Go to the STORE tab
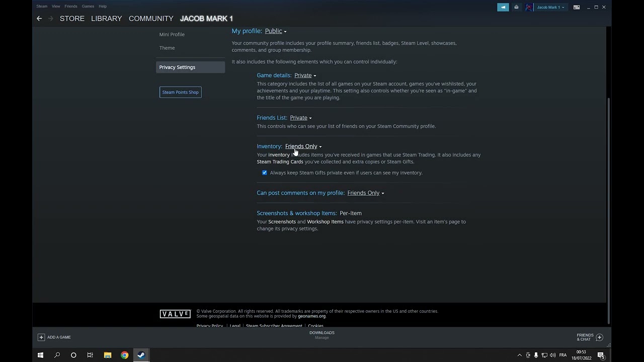Screen dimensions: 644x362 point(72,19)
